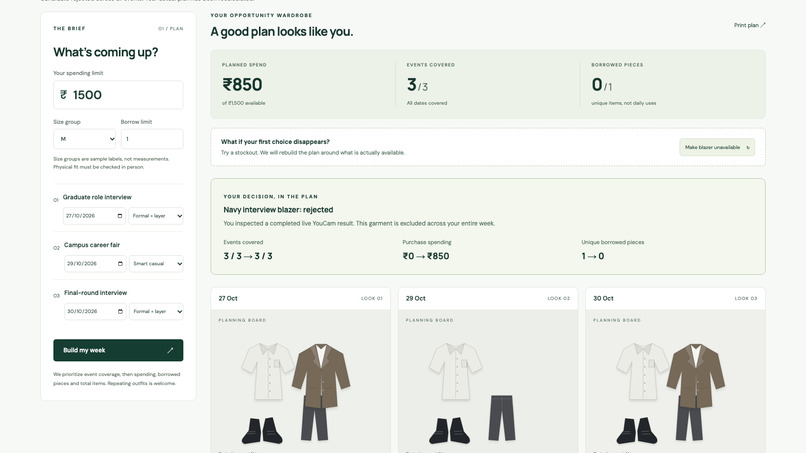The height and width of the screenshot is (453, 806).
Task: Click the 'What's coming up?' heading
Action: pyautogui.click(x=106, y=52)
